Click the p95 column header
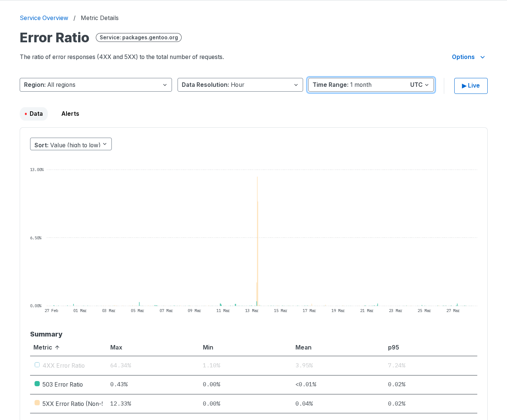 point(393,348)
